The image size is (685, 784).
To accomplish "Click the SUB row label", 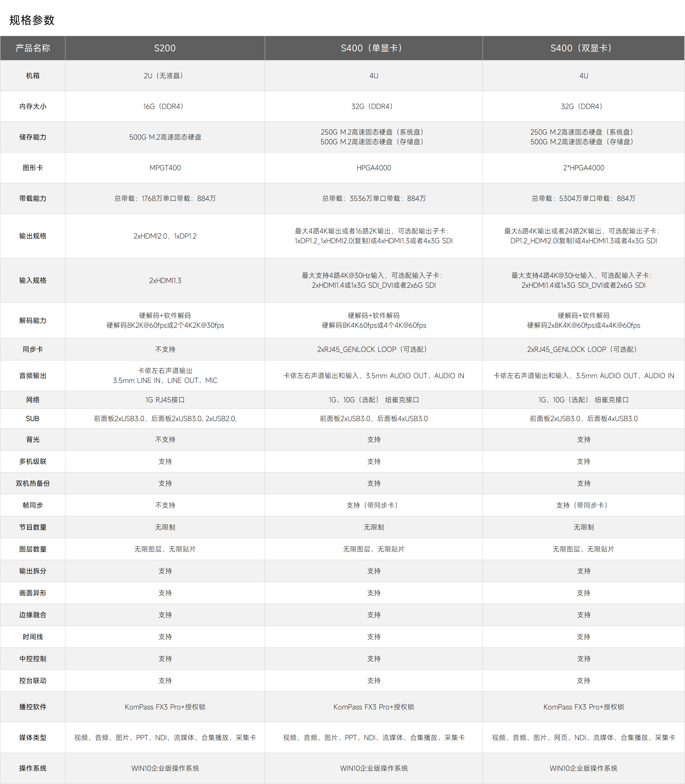I will [33, 419].
